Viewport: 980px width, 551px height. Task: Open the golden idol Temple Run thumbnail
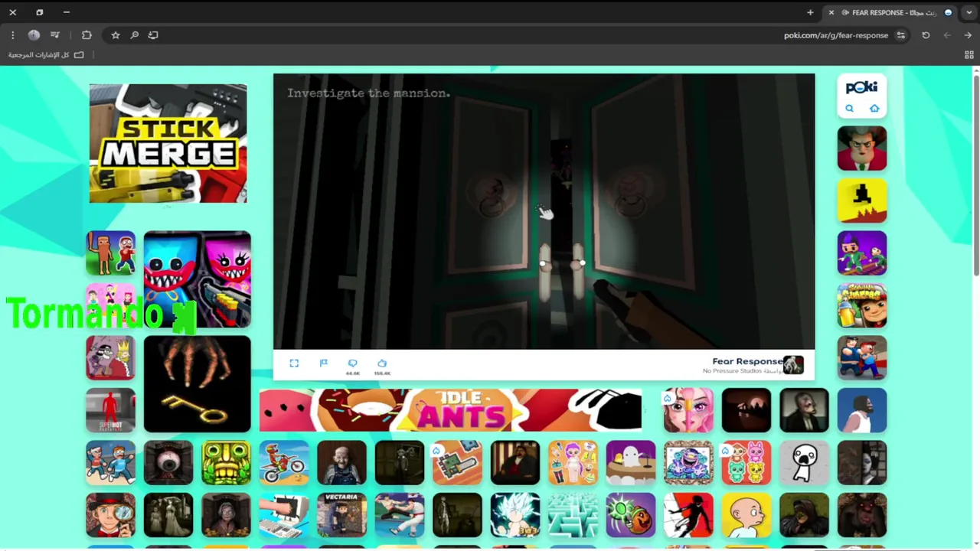coord(226,463)
